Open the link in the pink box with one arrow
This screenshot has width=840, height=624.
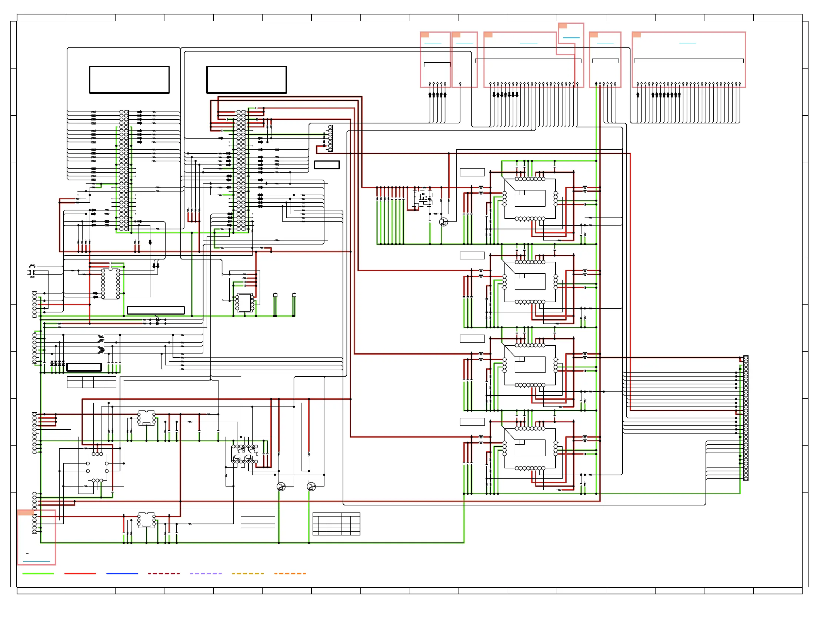click(x=464, y=43)
